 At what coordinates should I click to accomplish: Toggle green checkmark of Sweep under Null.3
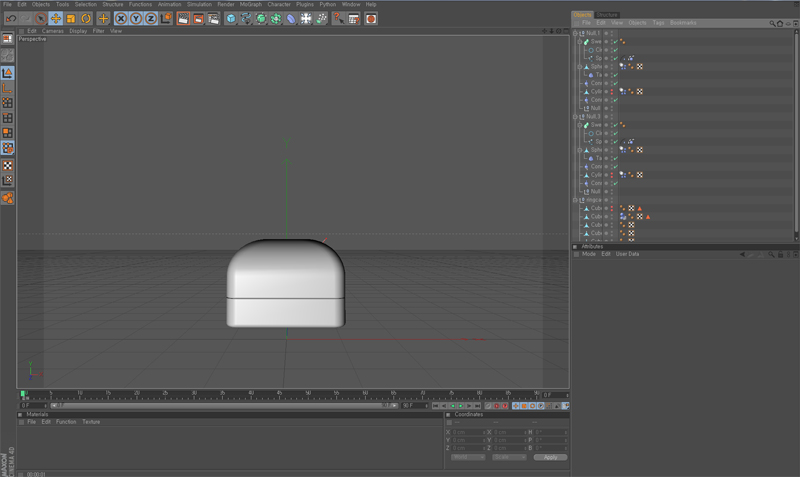point(616,125)
